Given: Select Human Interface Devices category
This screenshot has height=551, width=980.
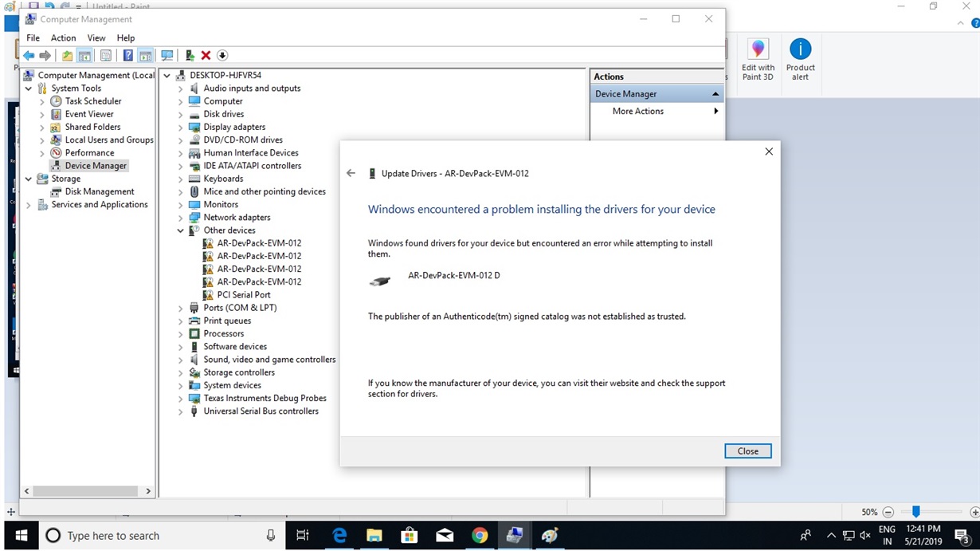Looking at the screenshot, I should click(x=251, y=153).
